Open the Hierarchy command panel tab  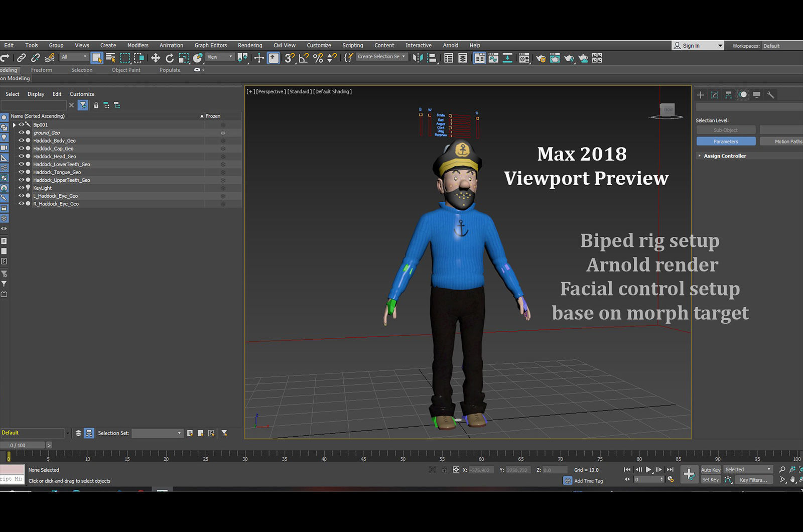coord(729,95)
